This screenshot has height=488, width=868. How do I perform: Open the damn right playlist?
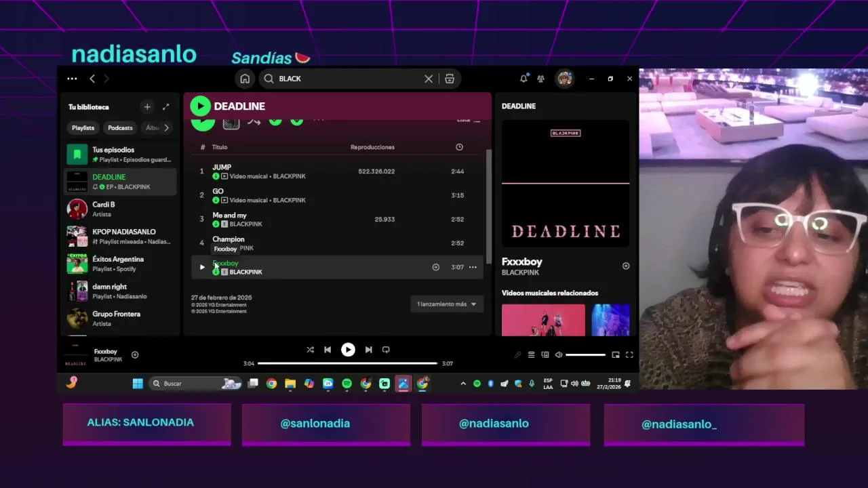click(x=121, y=291)
